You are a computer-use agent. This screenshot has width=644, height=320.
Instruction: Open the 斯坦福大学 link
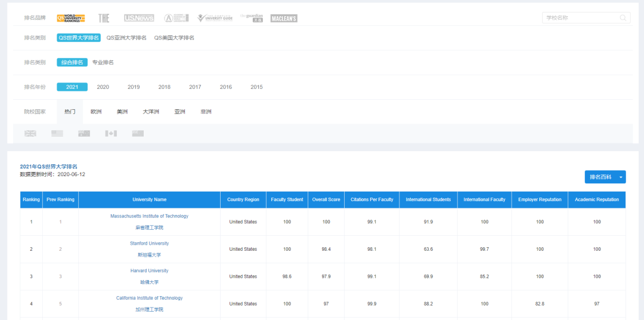coord(150,255)
